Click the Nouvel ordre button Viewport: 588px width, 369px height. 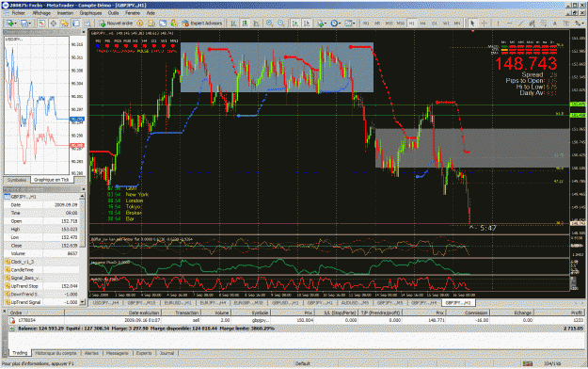pos(116,24)
